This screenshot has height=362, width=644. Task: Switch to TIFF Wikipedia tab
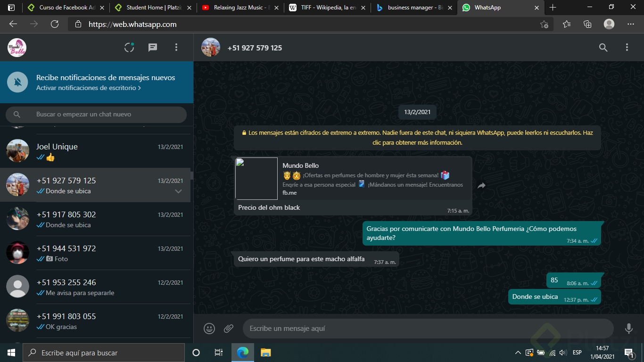(x=328, y=8)
